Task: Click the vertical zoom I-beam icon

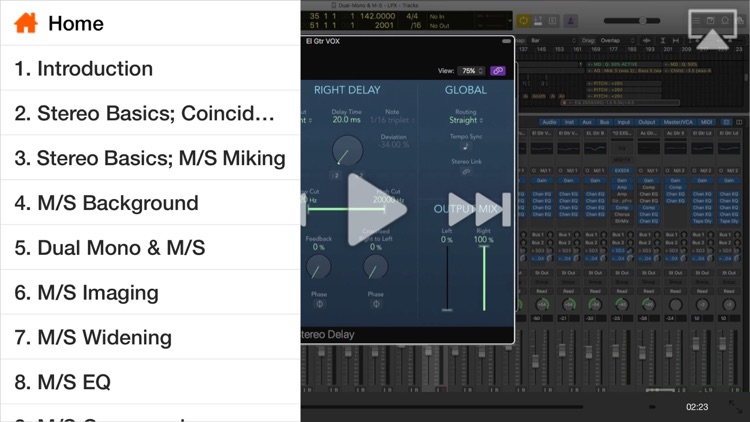Action: [662, 41]
